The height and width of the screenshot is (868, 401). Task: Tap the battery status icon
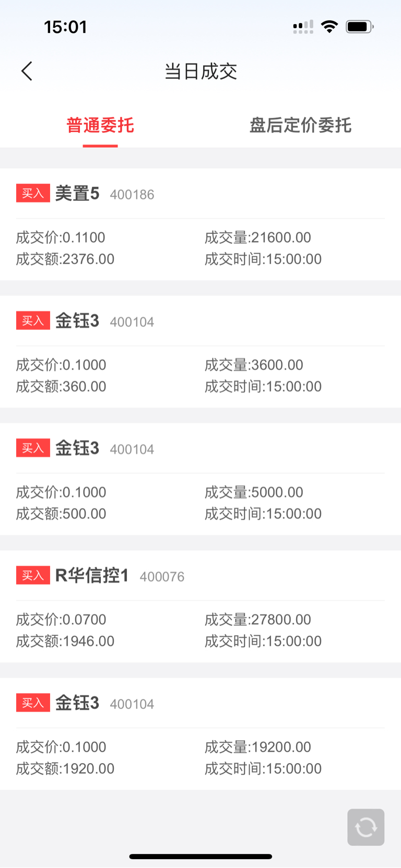click(360, 27)
